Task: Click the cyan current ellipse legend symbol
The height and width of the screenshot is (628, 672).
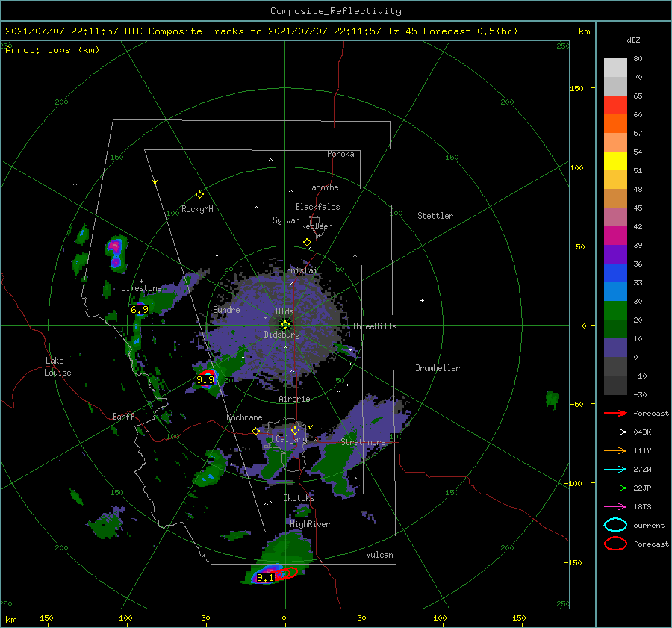Action: [x=615, y=525]
